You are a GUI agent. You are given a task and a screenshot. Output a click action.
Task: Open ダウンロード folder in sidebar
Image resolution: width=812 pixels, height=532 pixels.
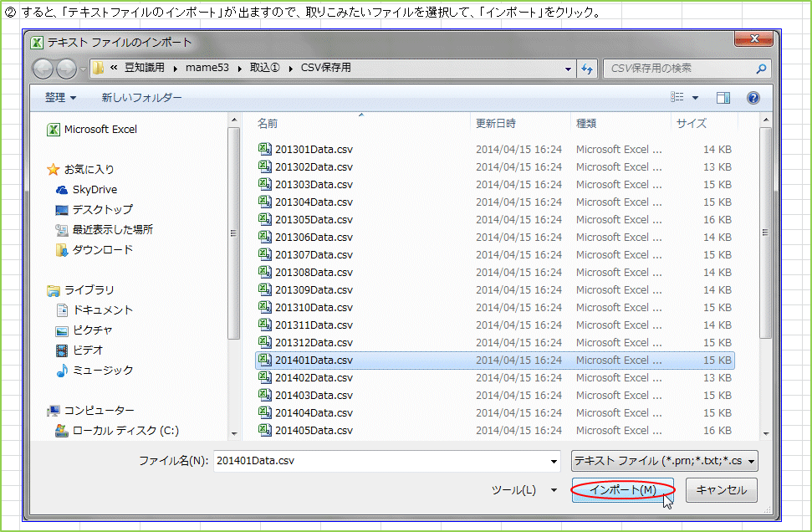click(94, 250)
